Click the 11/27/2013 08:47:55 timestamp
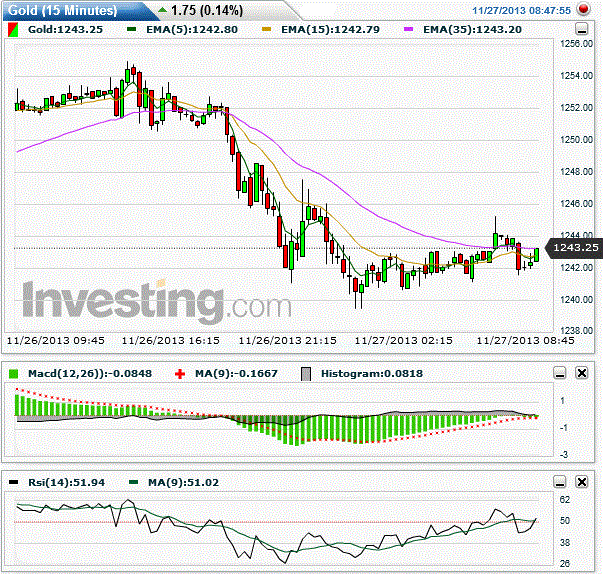Screen dimensions: 603x574 point(521,10)
